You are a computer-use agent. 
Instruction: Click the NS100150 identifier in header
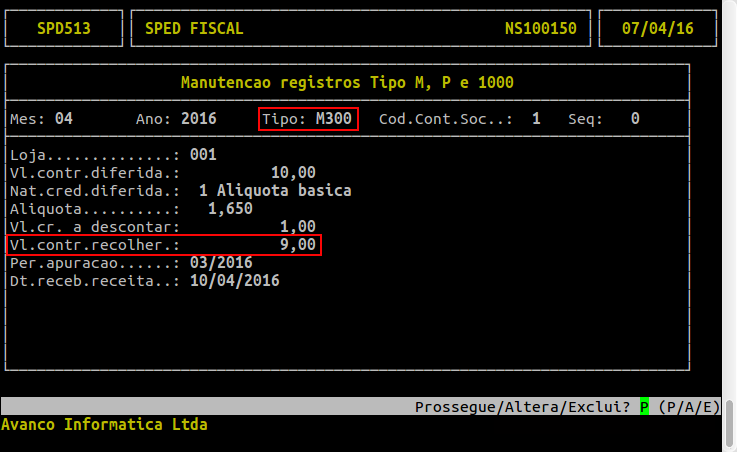pyautogui.click(x=540, y=28)
